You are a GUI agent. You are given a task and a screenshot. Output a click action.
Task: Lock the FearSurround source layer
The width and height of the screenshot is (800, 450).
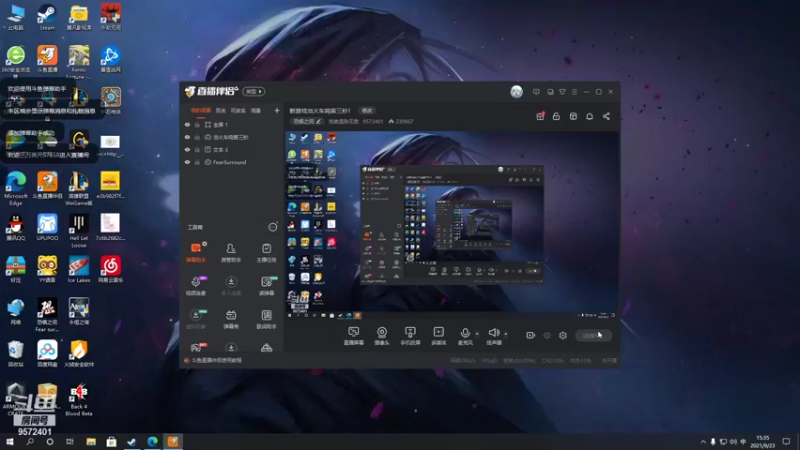[x=197, y=162]
